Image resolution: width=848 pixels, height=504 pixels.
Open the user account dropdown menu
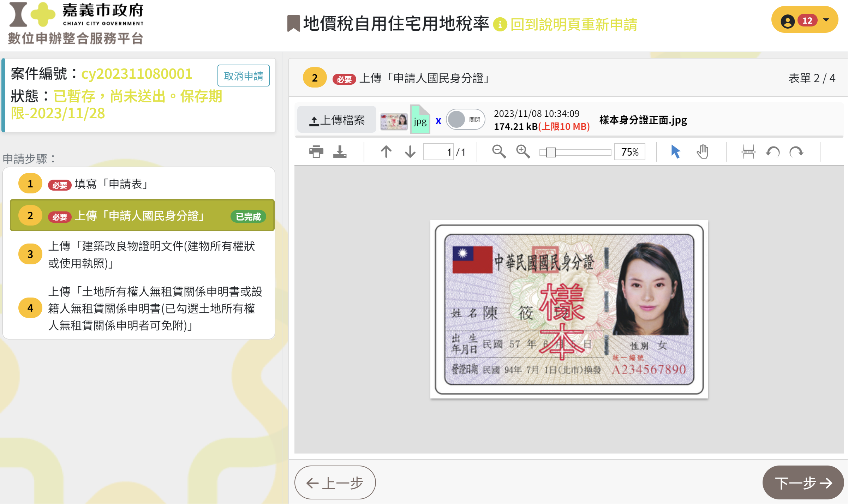[805, 20]
